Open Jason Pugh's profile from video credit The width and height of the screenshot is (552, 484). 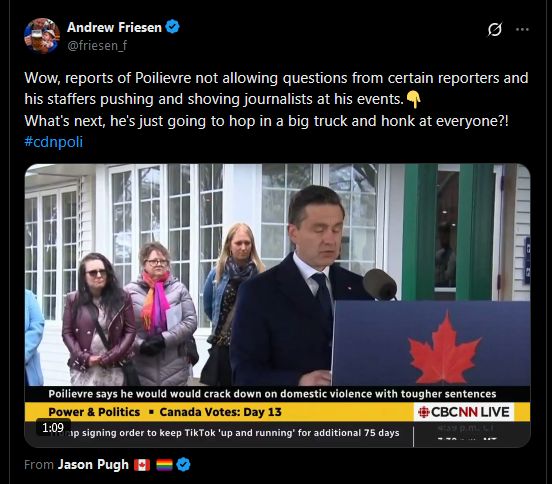(x=93, y=464)
